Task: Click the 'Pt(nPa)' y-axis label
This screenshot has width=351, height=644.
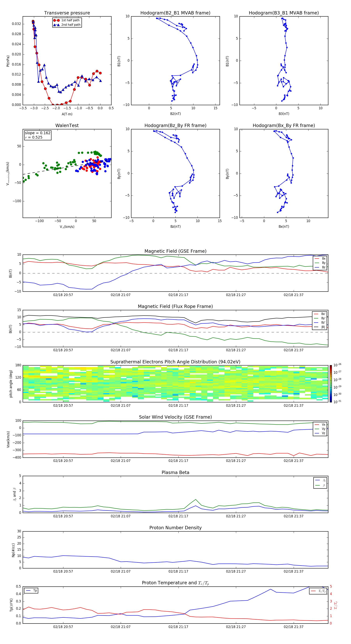Action: tap(8, 61)
